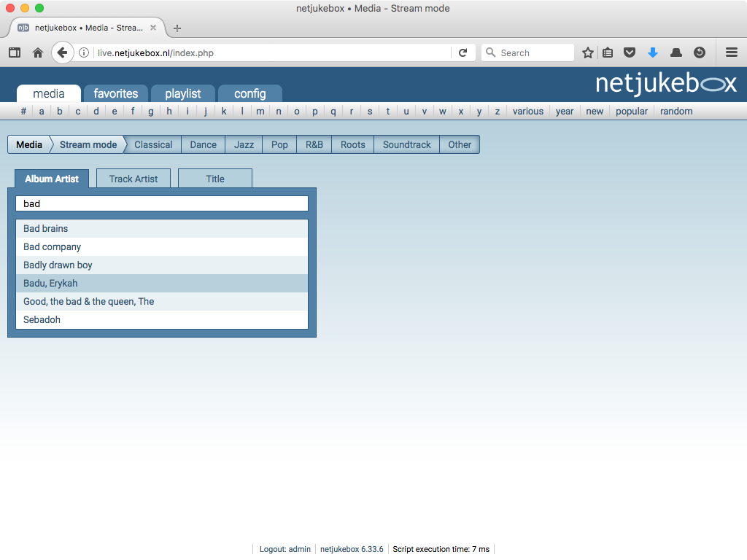Click the Jazz genre button
This screenshot has width=747, height=560.
pos(243,144)
